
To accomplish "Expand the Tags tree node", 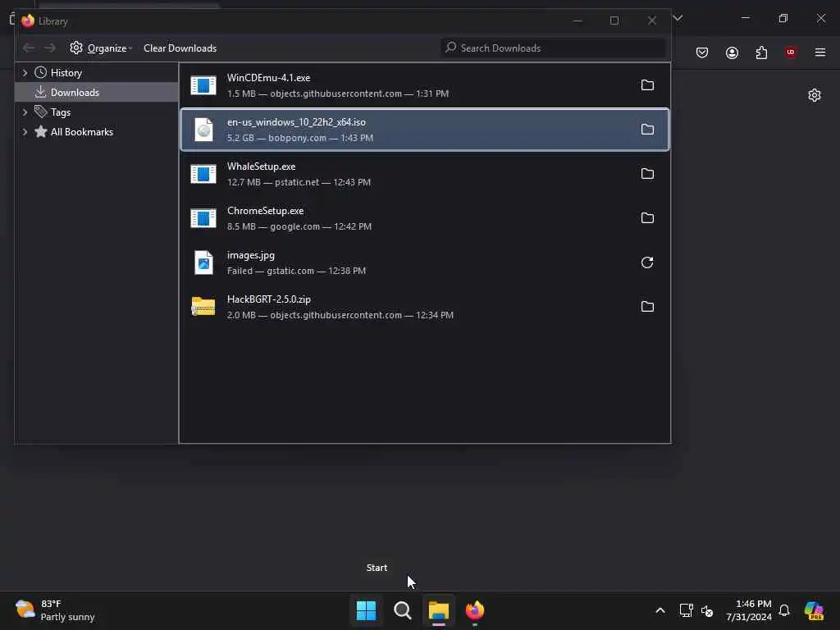I will point(25,112).
